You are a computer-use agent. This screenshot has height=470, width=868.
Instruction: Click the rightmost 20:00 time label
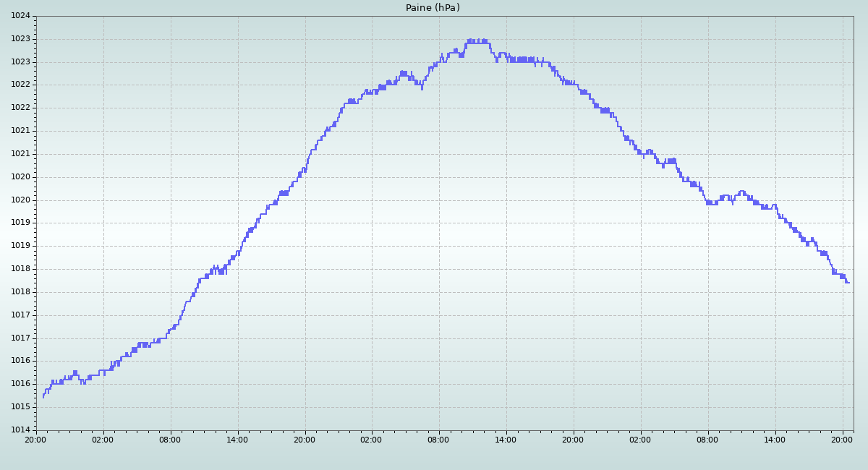(x=842, y=439)
